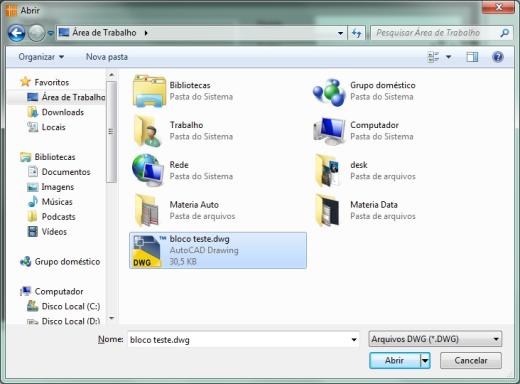This screenshot has height=384, width=520.
Task: Open the address bar history dropdown
Action: click(x=340, y=33)
